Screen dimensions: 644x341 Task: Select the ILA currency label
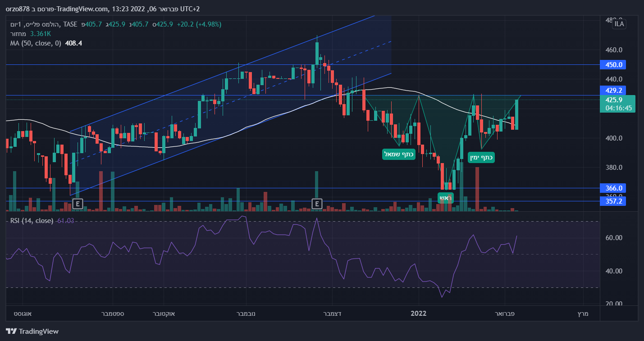point(619,24)
